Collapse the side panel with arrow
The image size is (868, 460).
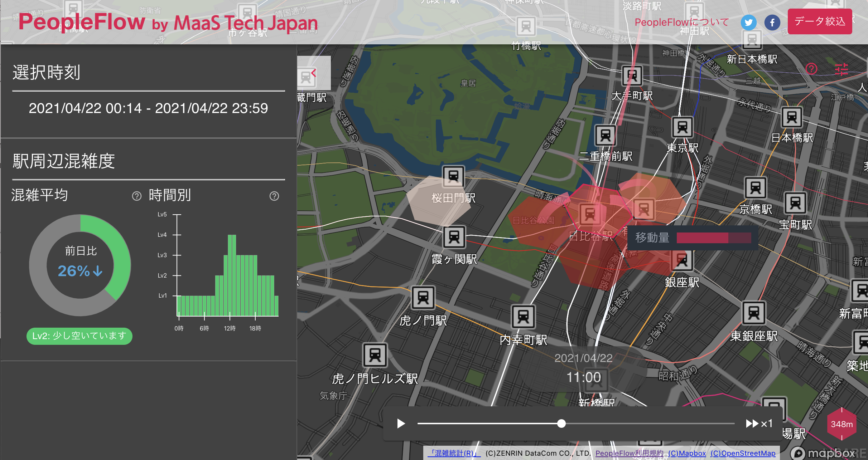313,73
